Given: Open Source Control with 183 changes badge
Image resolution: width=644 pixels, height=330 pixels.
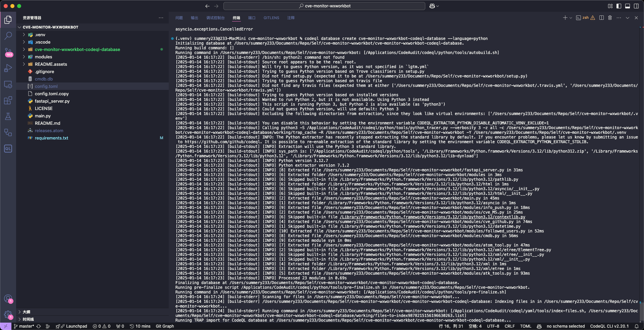Looking at the screenshot, I should (8, 52).
